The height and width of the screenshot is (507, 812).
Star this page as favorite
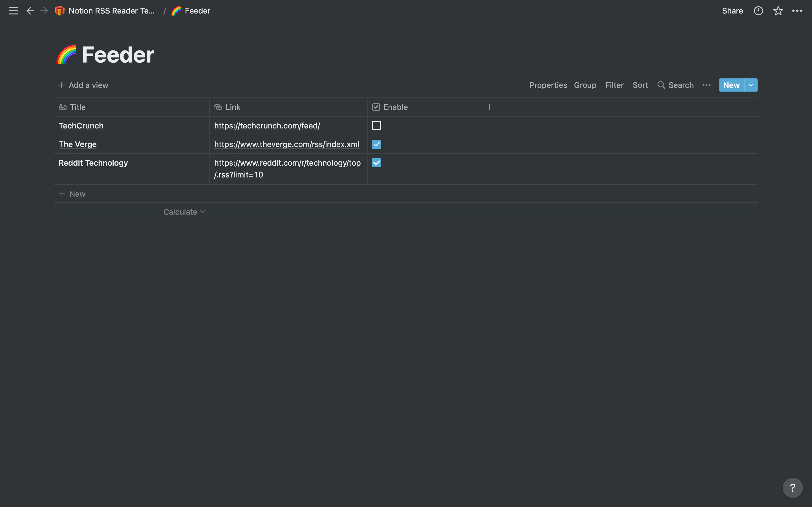[x=778, y=11]
